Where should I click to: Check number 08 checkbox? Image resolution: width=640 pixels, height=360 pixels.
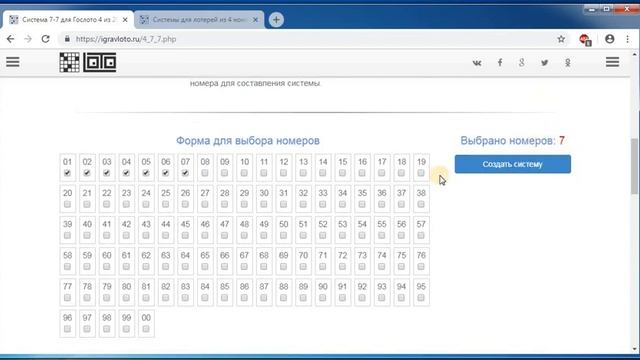pos(205,173)
